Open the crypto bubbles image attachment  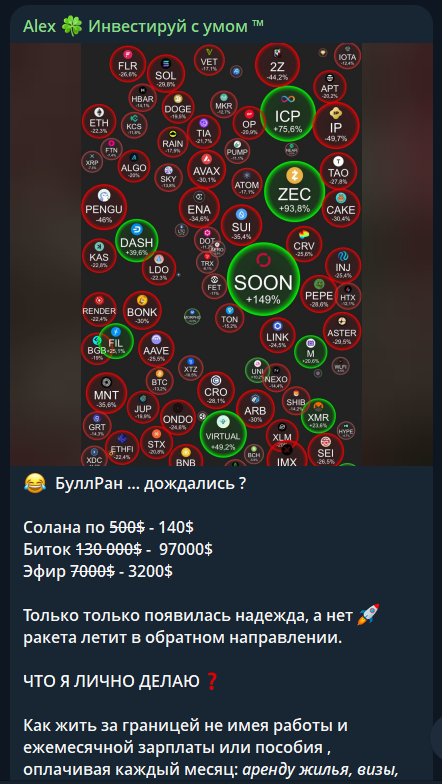[x=221, y=254]
